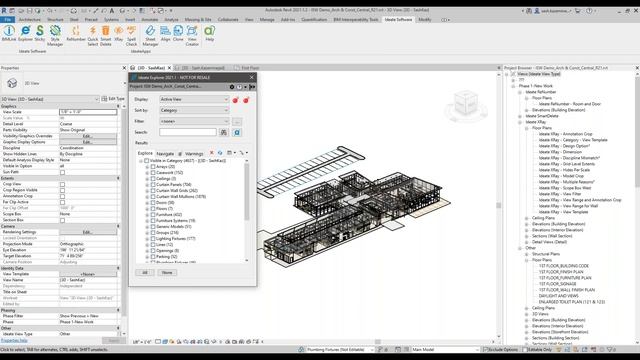Image resolution: width=640 pixels, height=360 pixels.
Task: Click the red X icon in Results toolbar
Action: (211, 153)
